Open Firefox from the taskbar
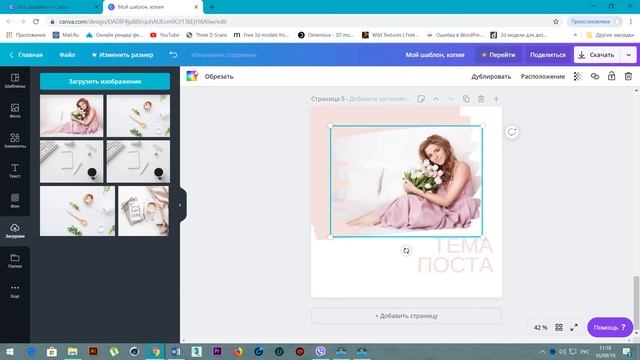This screenshot has width=640, height=360. [x=238, y=351]
